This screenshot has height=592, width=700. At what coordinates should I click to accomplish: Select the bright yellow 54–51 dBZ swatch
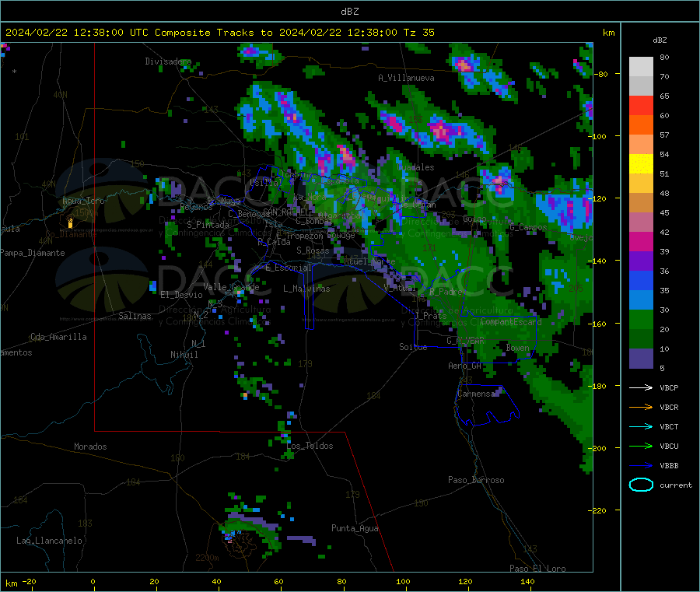(x=641, y=164)
